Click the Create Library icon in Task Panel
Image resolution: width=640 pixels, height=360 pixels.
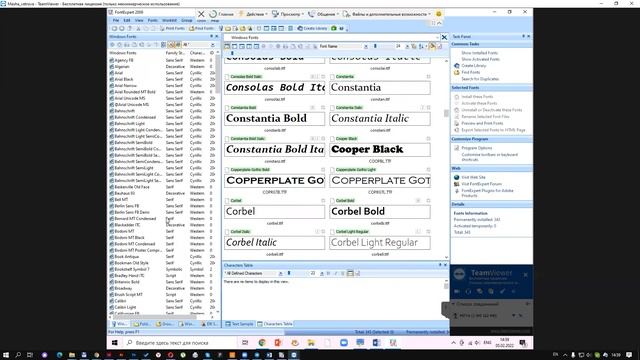457,66
